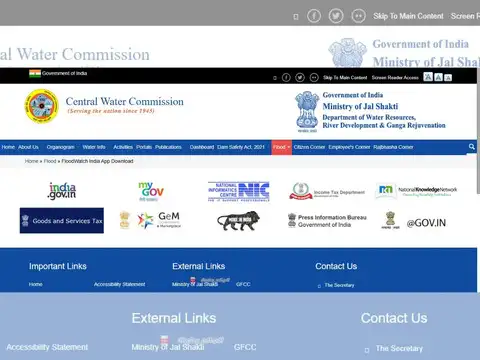Open the @GOV.IN logo
The width and height of the screenshot is (480, 360).
click(414, 221)
